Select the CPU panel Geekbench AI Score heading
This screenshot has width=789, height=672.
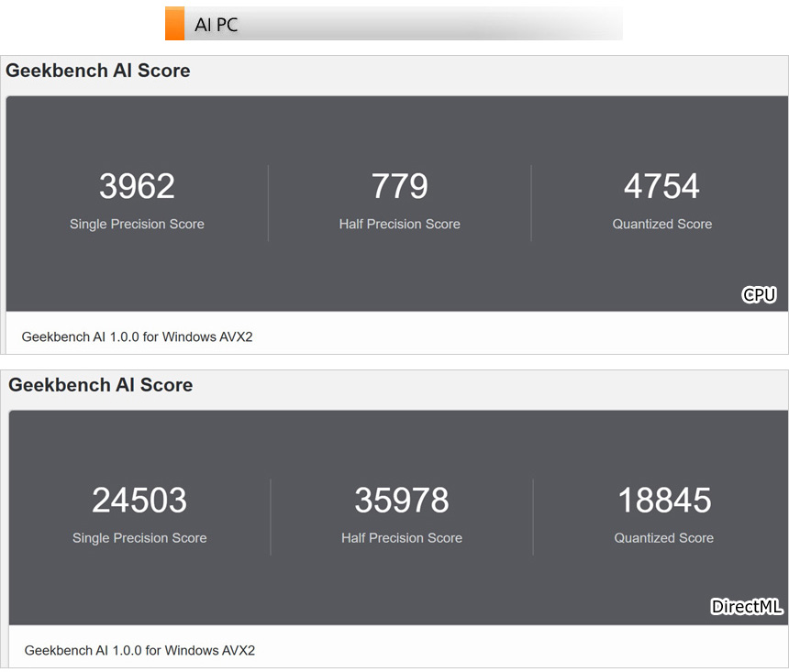pos(98,71)
